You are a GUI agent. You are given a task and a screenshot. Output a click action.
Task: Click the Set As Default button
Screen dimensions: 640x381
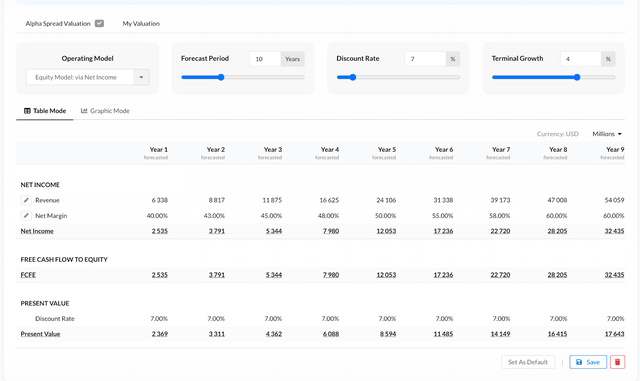click(x=528, y=362)
